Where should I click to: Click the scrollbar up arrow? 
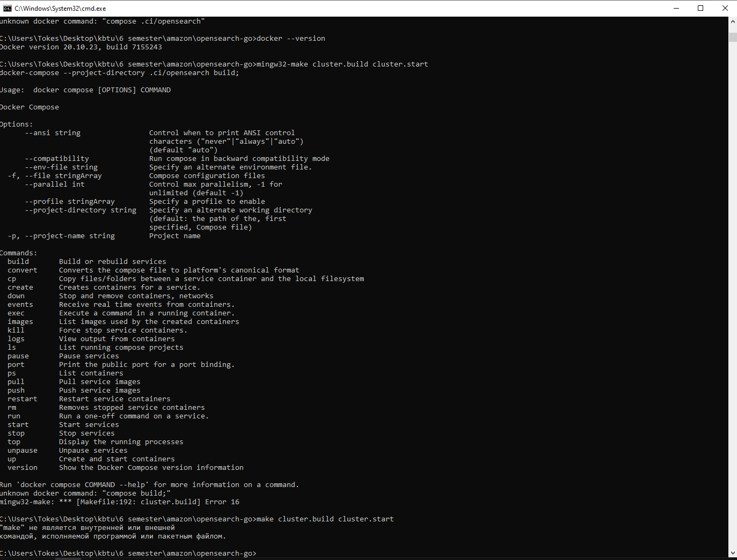[732, 21]
